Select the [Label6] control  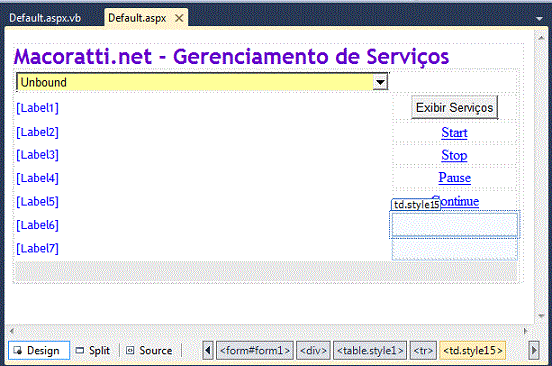pos(37,225)
